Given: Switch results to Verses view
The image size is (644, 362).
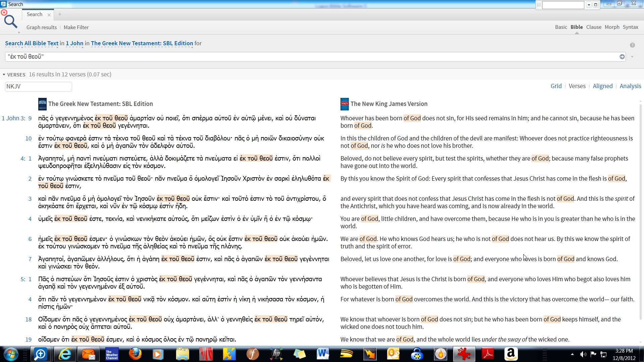Looking at the screenshot, I should coord(577,86).
